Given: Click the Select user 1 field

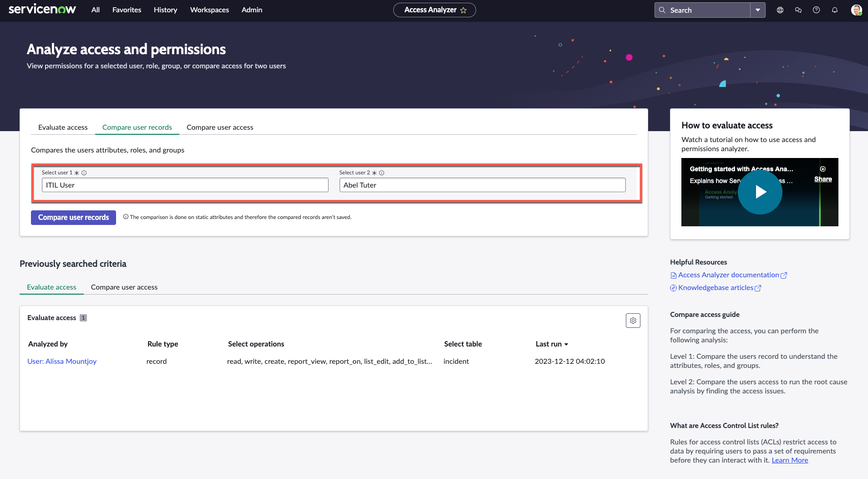Looking at the screenshot, I should point(185,185).
